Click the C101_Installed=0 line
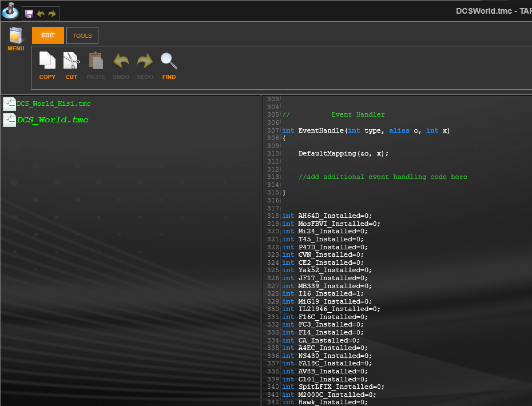 [325, 379]
